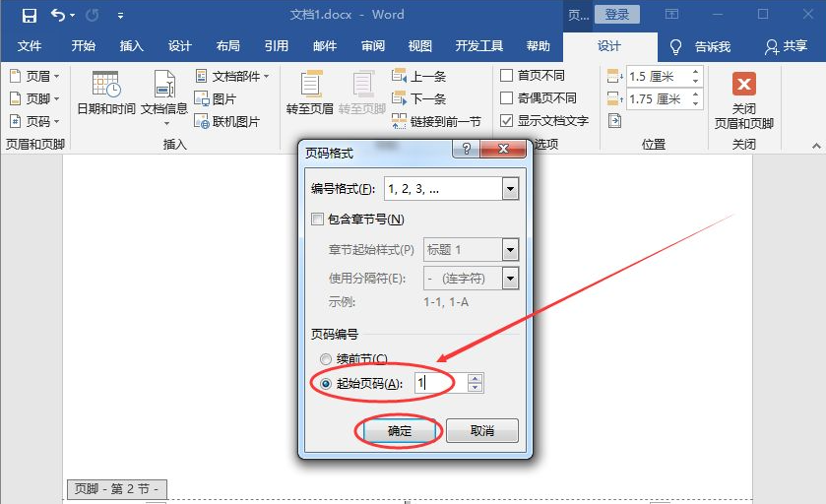Screen dimensions: 826x504
Task: Click the Tell Me lightbulb icon
Action: tap(676, 47)
